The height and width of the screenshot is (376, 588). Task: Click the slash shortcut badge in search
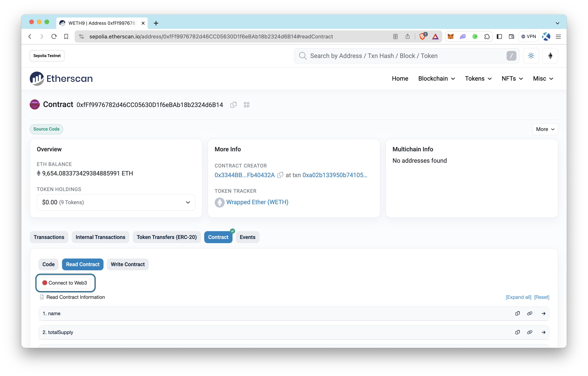[x=511, y=56]
